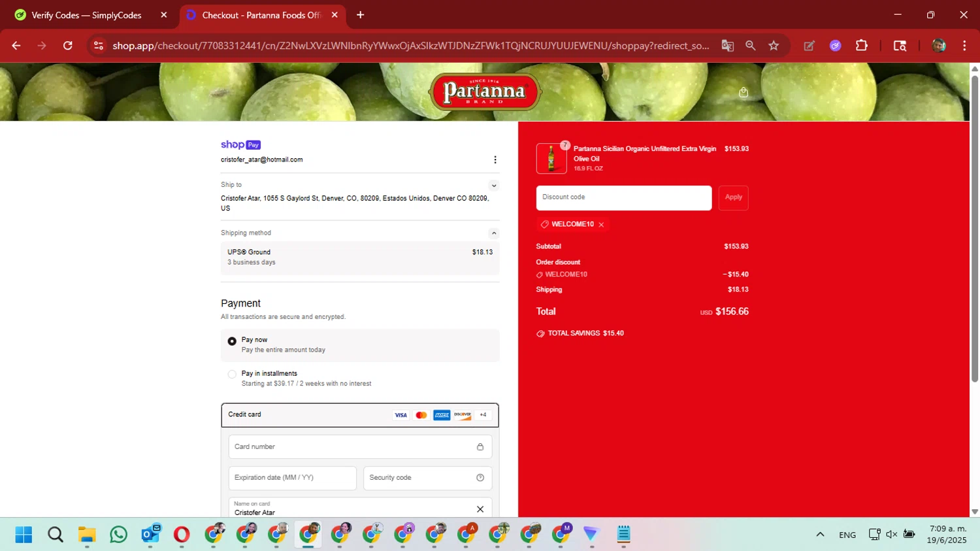Open the translate page icon
Image resolution: width=980 pixels, height=551 pixels.
[x=727, y=46]
